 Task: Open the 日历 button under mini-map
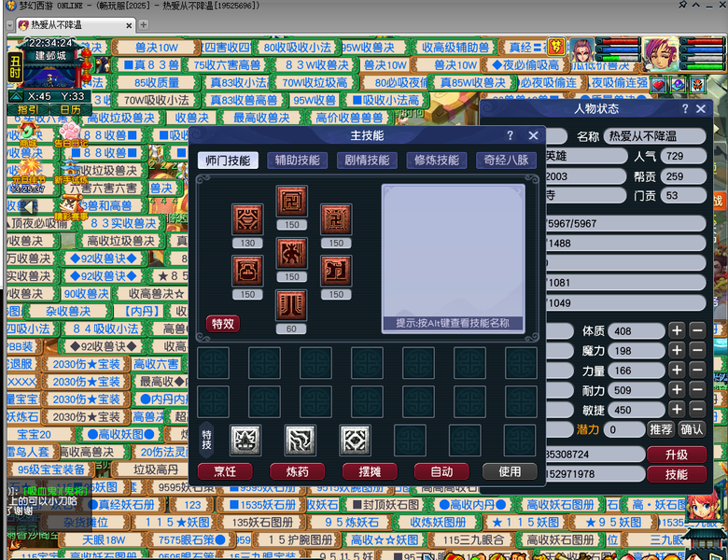click(x=71, y=110)
